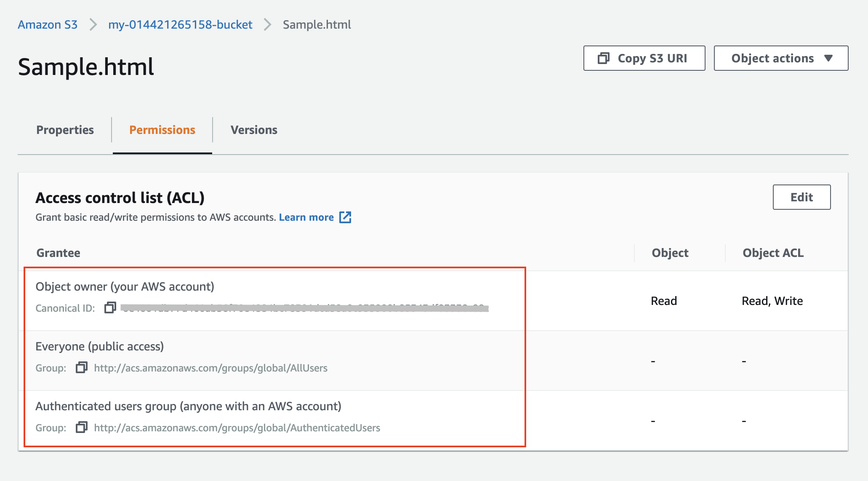The height and width of the screenshot is (481, 868).
Task: Copy the AuthenticatedUsers group URL icon
Action: 81,428
